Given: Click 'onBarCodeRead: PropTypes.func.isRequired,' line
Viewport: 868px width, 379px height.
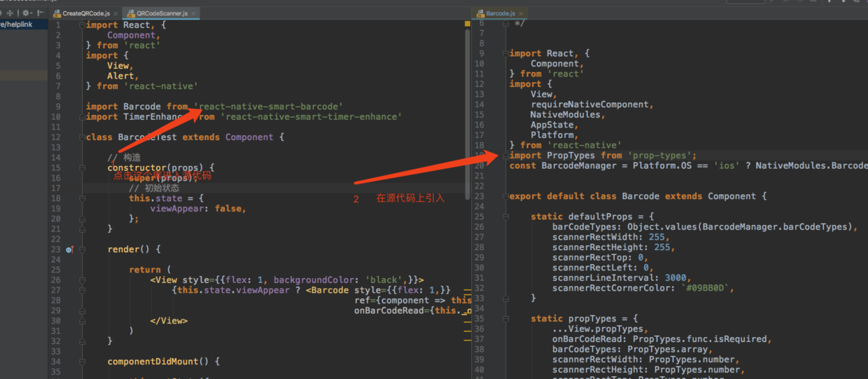Looking at the screenshot, I should [661, 339].
